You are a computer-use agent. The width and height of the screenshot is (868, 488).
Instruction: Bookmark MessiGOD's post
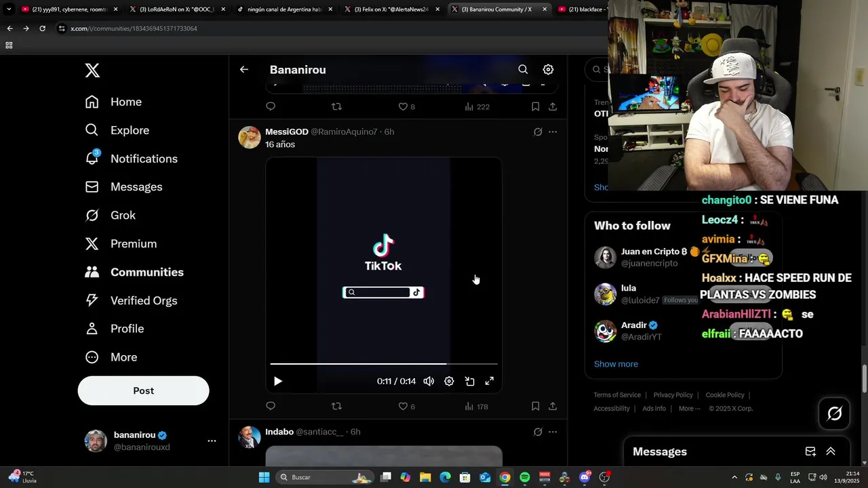click(535, 406)
